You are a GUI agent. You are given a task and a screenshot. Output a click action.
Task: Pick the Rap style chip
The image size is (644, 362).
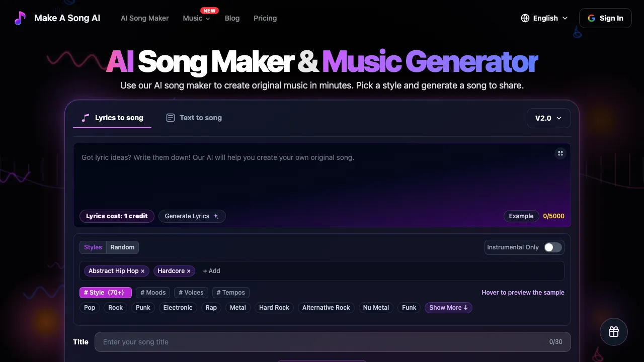pos(211,308)
